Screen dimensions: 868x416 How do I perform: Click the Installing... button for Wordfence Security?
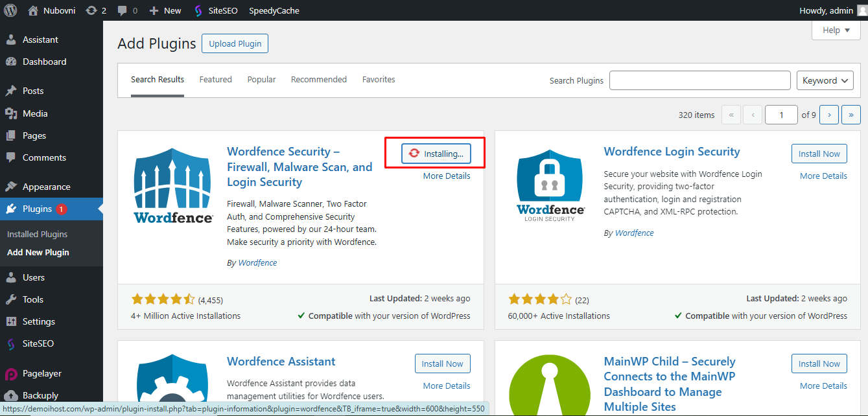pos(436,154)
